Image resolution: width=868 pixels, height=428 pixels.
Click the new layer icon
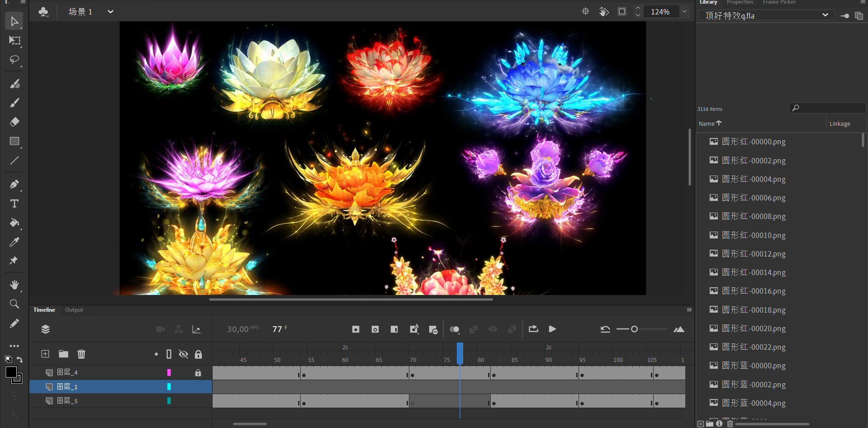pos(45,354)
